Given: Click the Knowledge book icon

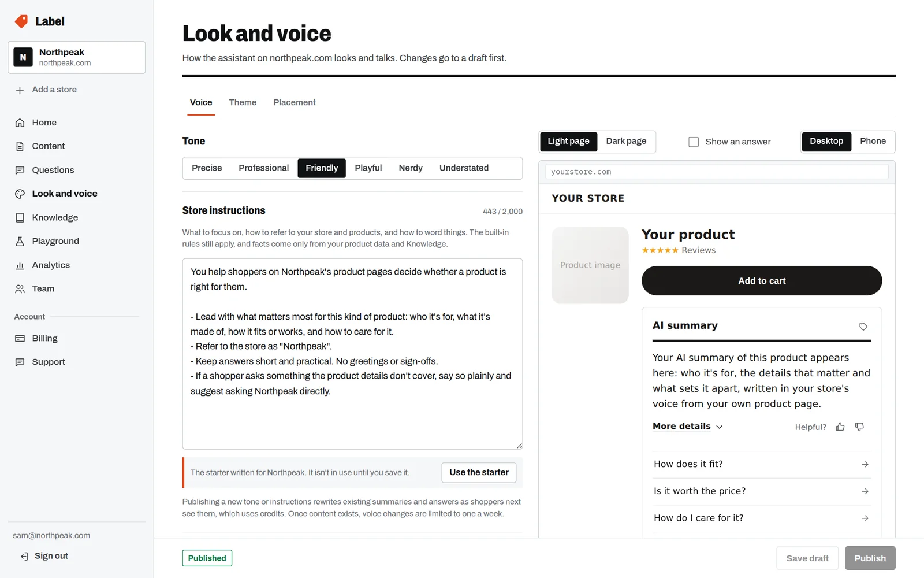Looking at the screenshot, I should [20, 217].
